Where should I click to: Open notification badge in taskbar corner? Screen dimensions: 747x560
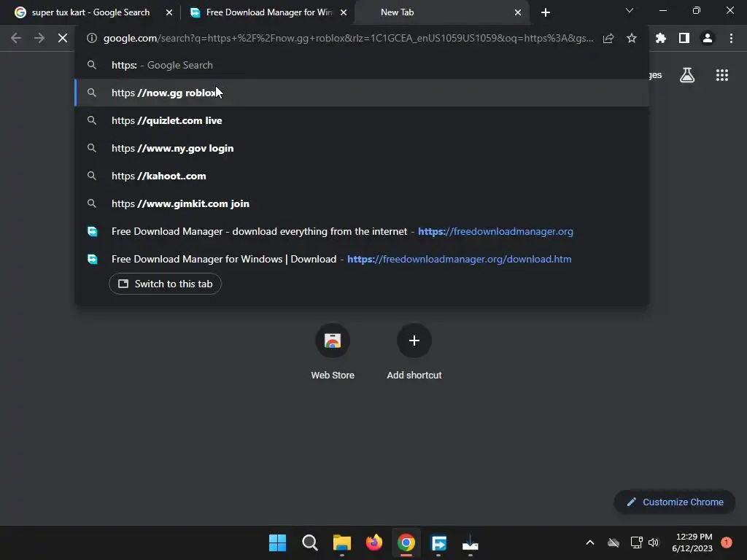tap(727, 542)
